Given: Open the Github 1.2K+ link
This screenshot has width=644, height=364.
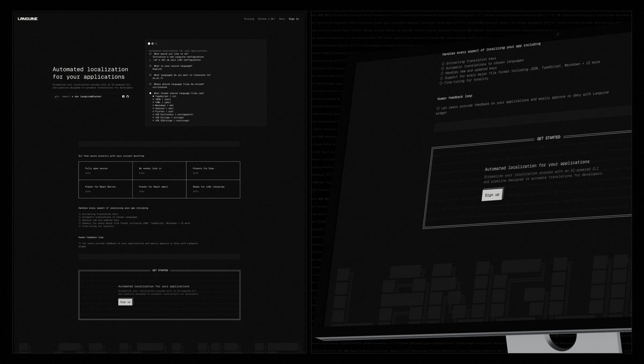Looking at the screenshot, I should [x=266, y=19].
